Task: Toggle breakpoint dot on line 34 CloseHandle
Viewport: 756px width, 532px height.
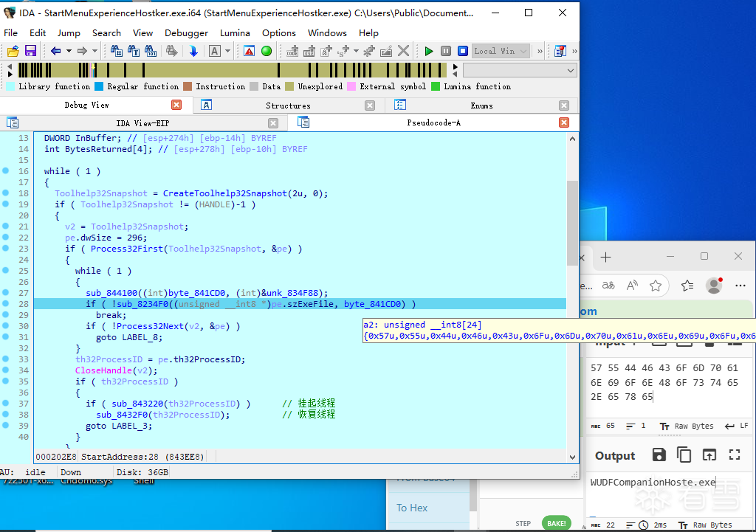Action: pyautogui.click(x=6, y=370)
